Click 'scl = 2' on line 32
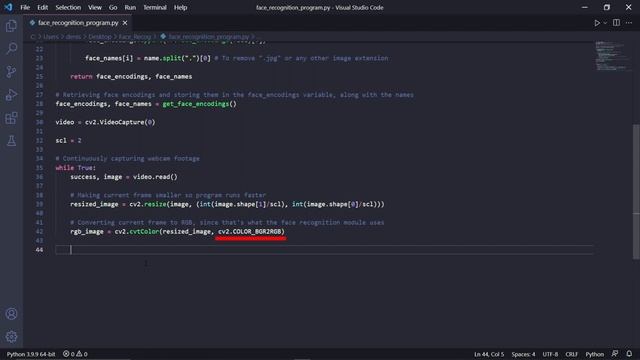The width and height of the screenshot is (640, 360). click(x=68, y=140)
